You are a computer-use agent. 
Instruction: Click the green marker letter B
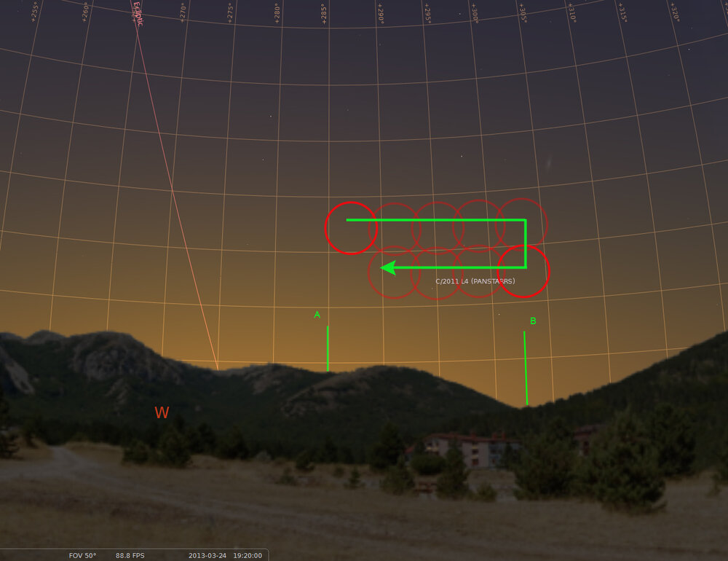(x=533, y=321)
